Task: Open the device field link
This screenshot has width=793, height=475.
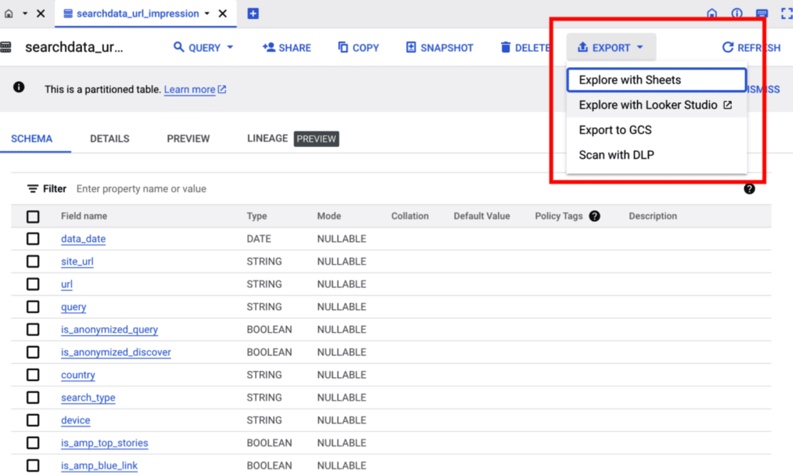Action: 75,420
